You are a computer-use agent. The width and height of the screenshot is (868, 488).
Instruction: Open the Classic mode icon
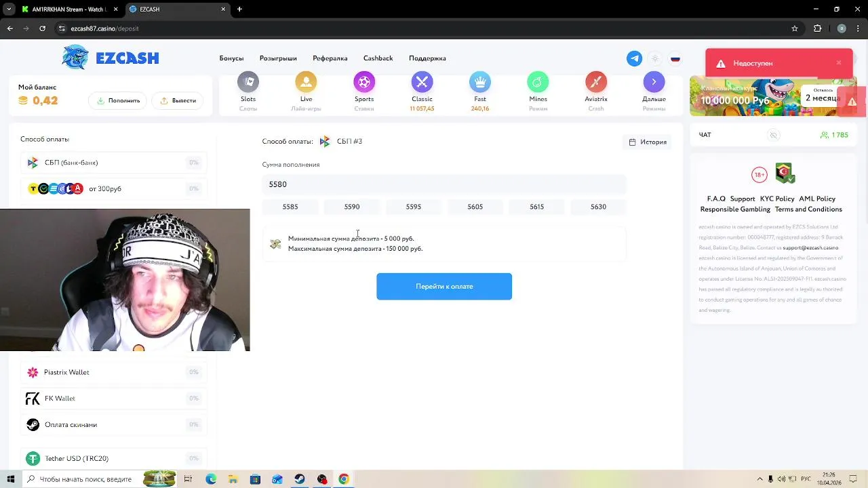pos(422,82)
